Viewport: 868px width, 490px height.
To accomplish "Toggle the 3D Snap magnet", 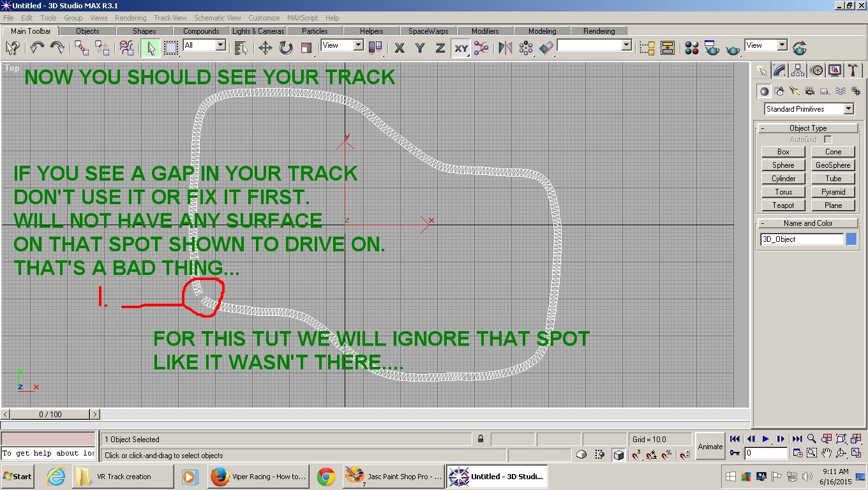I will [x=636, y=455].
